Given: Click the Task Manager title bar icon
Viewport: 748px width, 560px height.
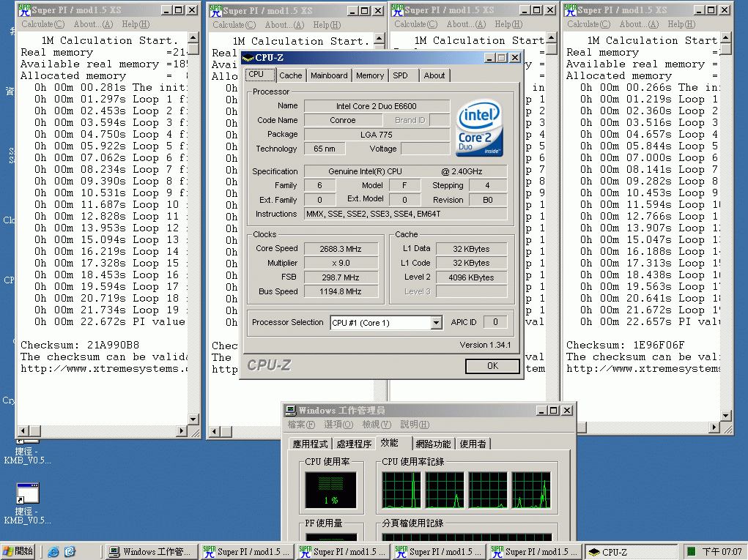Looking at the screenshot, I should (290, 411).
